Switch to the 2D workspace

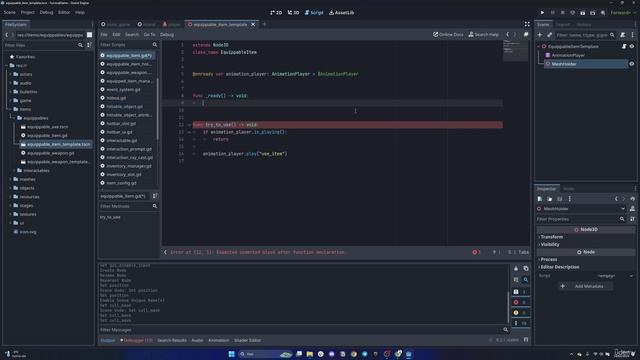coord(276,13)
